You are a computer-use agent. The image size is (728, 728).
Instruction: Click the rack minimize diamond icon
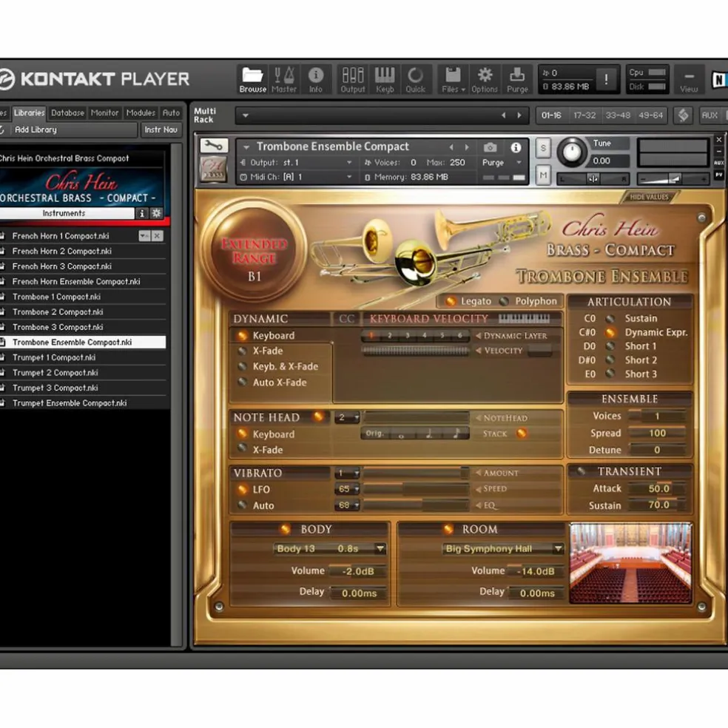point(683,115)
